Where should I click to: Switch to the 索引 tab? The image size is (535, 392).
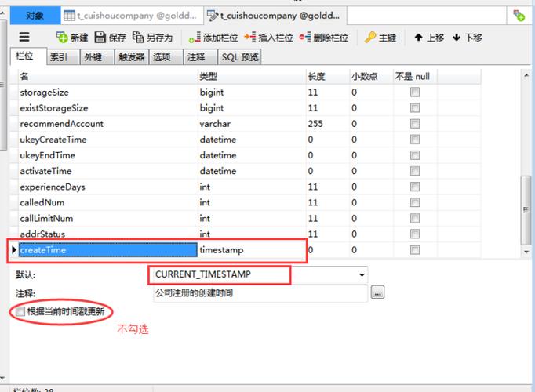click(63, 57)
